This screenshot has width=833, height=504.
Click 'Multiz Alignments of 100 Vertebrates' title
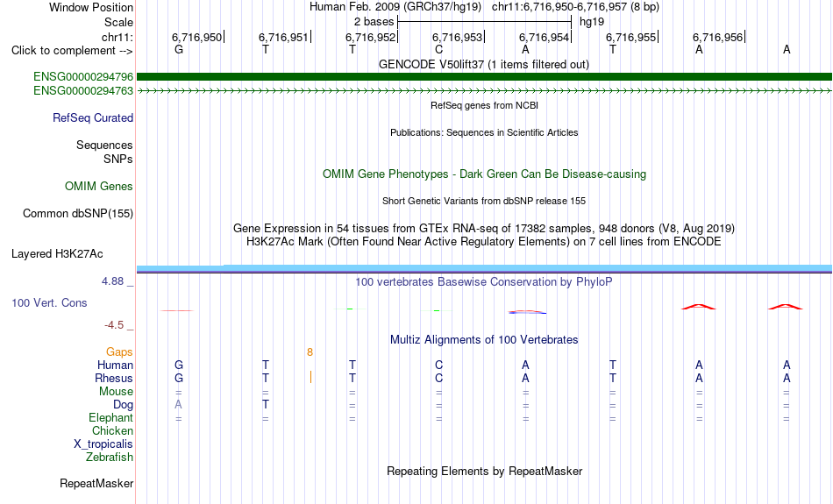[x=484, y=340]
